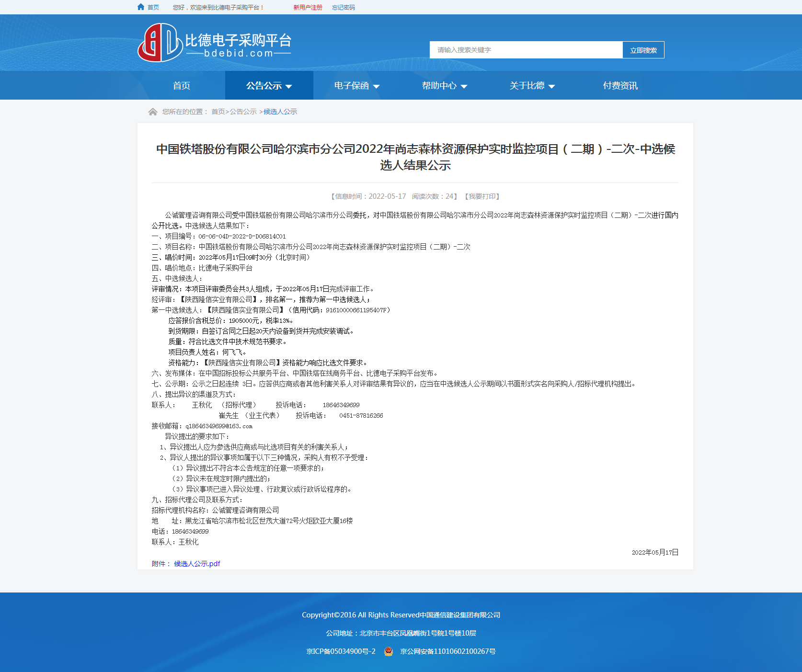Expand the 电子保函 dropdown arrow
The height and width of the screenshot is (672, 802).
(x=376, y=86)
